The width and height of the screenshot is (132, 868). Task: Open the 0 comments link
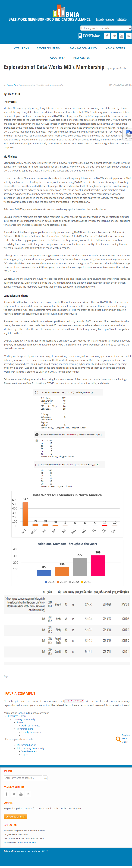pyautogui.click(x=57, y=85)
